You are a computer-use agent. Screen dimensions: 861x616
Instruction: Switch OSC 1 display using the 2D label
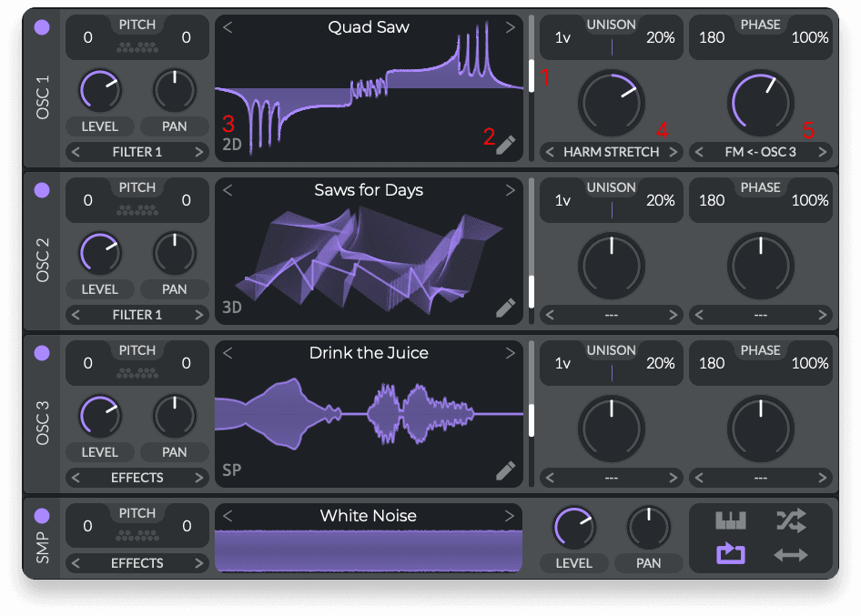pyautogui.click(x=231, y=144)
